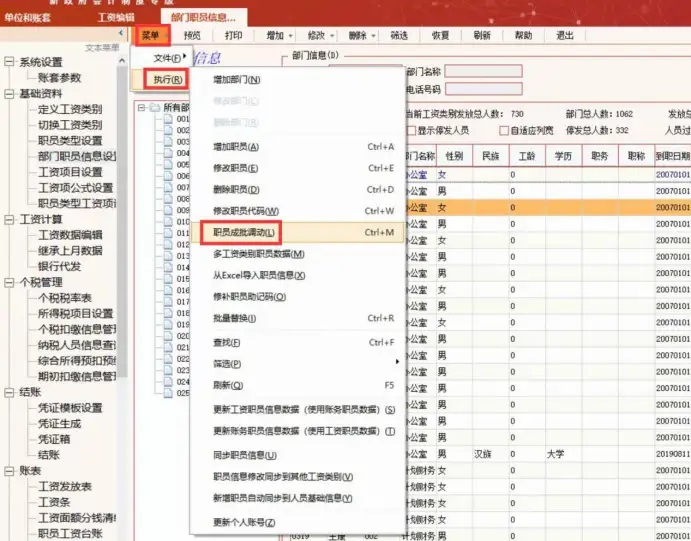Viewport: 691px width, 541px height.
Task: Choose 同步职员信息(U) menu entry
Action: tap(245, 456)
